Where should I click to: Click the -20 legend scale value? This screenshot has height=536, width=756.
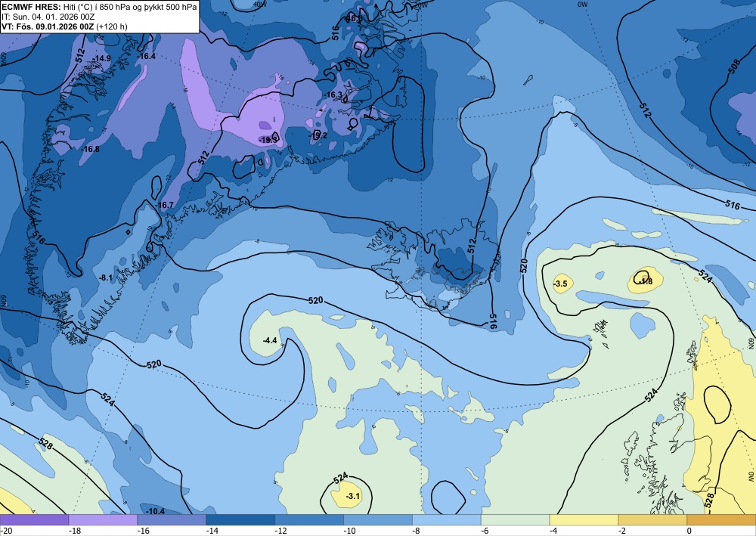pos(6,531)
